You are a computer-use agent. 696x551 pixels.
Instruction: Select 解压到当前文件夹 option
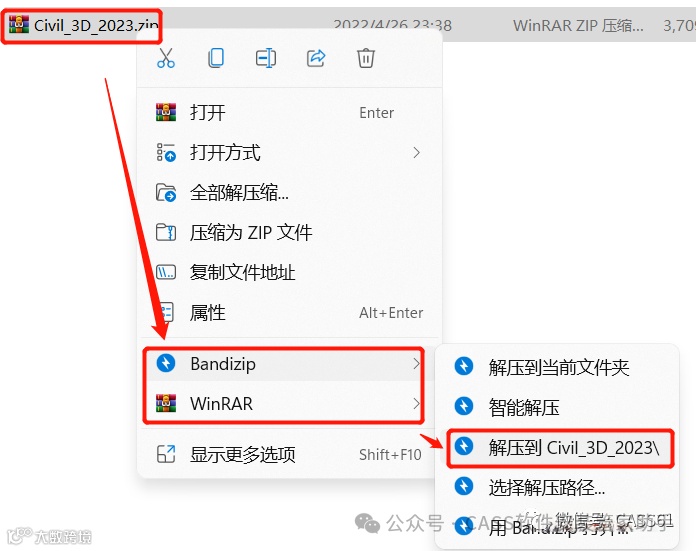click(x=557, y=367)
